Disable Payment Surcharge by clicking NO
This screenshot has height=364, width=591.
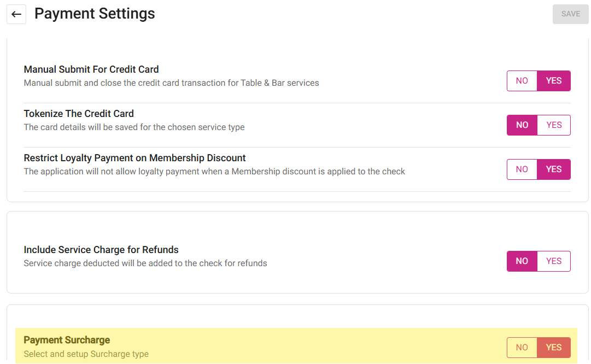[x=522, y=348]
